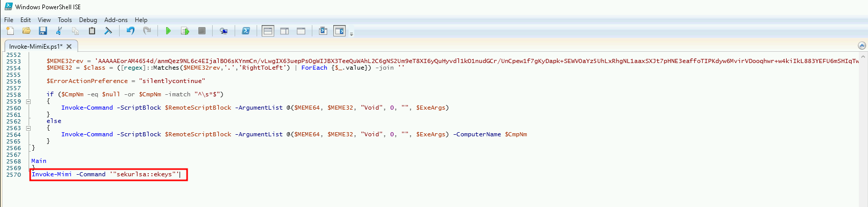Image resolution: width=868 pixels, height=207 pixels.
Task: Undo the last edit
Action: click(x=130, y=31)
